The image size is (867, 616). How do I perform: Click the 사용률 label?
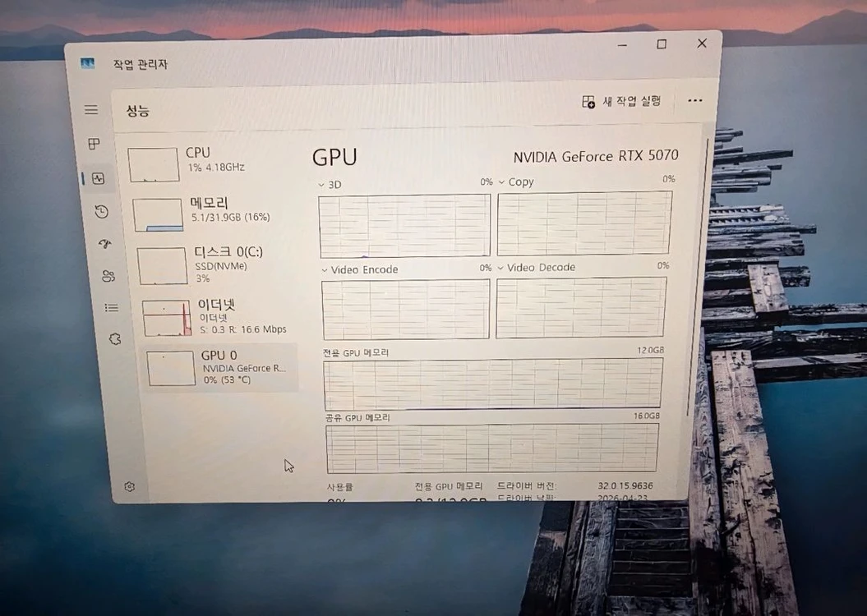(x=339, y=487)
